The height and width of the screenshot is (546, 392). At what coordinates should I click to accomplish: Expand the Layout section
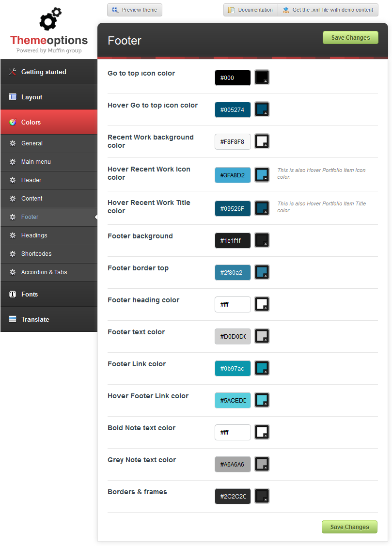pyautogui.click(x=48, y=97)
